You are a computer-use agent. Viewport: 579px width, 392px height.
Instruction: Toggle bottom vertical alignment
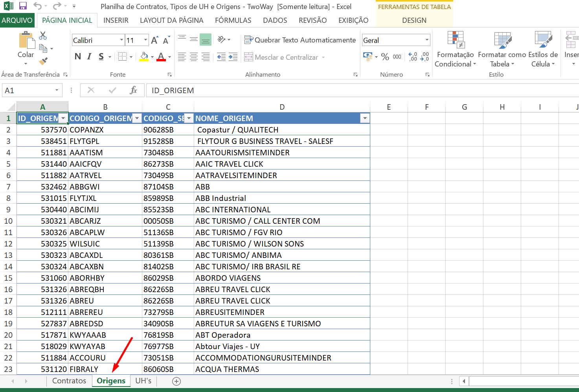point(206,39)
